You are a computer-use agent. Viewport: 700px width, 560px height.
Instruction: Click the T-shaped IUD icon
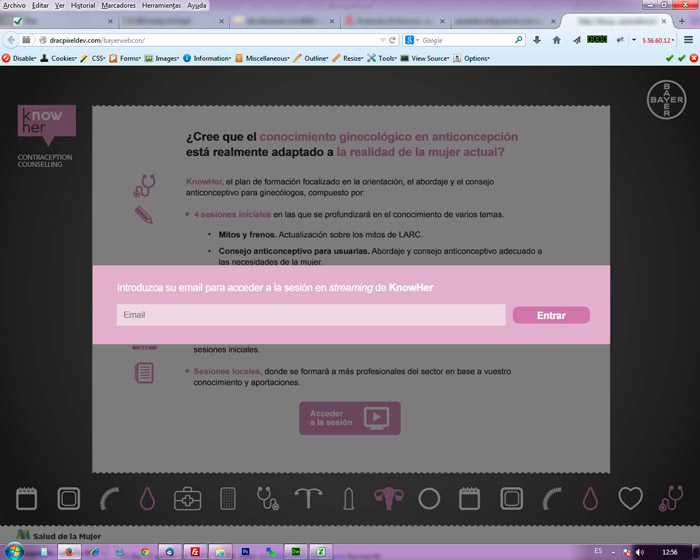coord(308,498)
